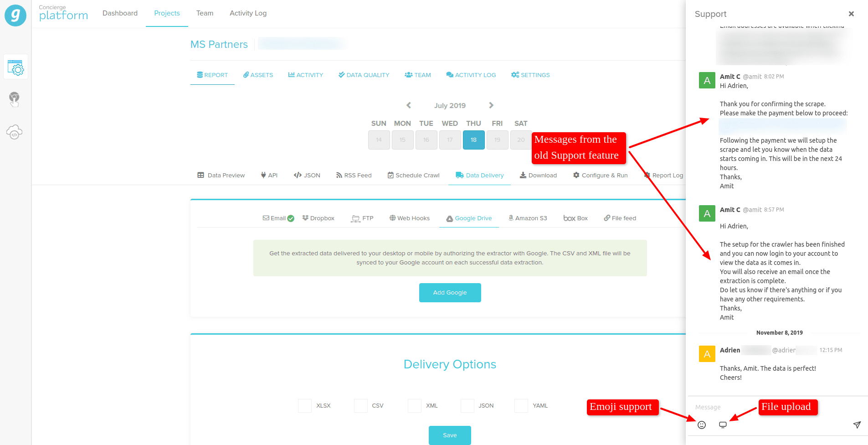Click the file upload icon
This screenshot has width=868, height=445.
click(723, 425)
